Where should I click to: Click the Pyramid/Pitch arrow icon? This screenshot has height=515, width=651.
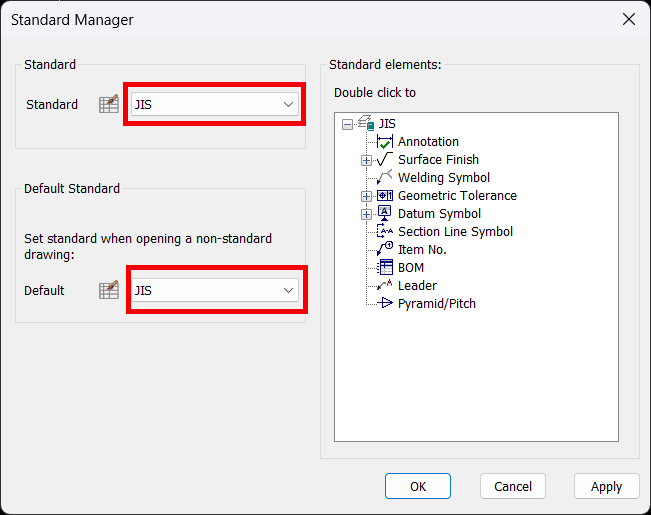pyautogui.click(x=384, y=303)
